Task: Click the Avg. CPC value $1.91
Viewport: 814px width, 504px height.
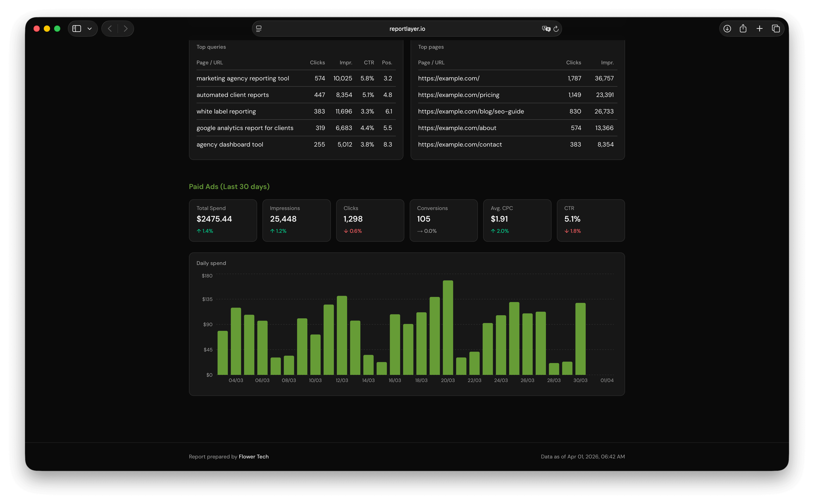Action: point(499,219)
